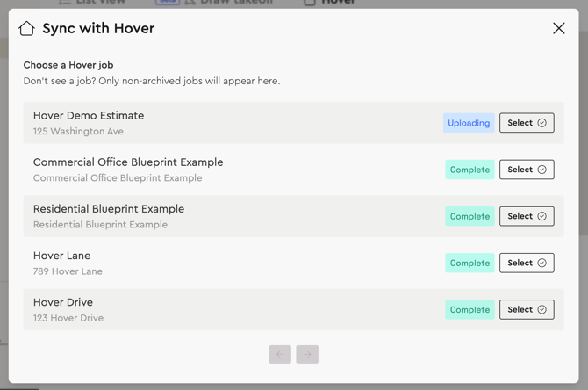Click the Commercial Office Blueprint Example title

point(128,162)
